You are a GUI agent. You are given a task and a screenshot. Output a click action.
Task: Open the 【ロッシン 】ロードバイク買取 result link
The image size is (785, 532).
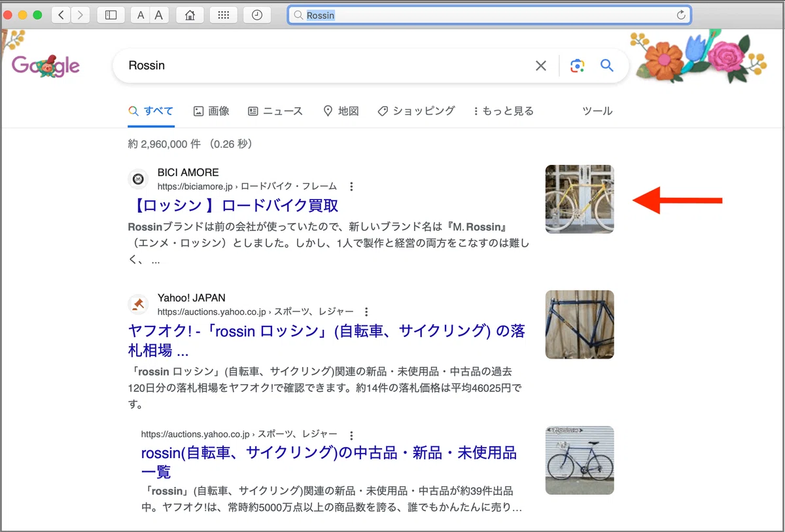tap(234, 205)
